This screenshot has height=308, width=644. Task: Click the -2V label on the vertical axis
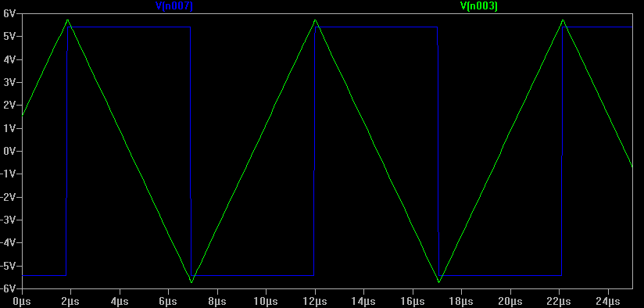pyautogui.click(x=8, y=197)
